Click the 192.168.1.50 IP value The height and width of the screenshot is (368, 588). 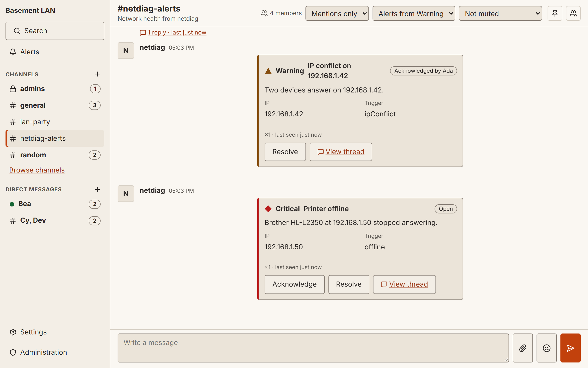pos(284,247)
